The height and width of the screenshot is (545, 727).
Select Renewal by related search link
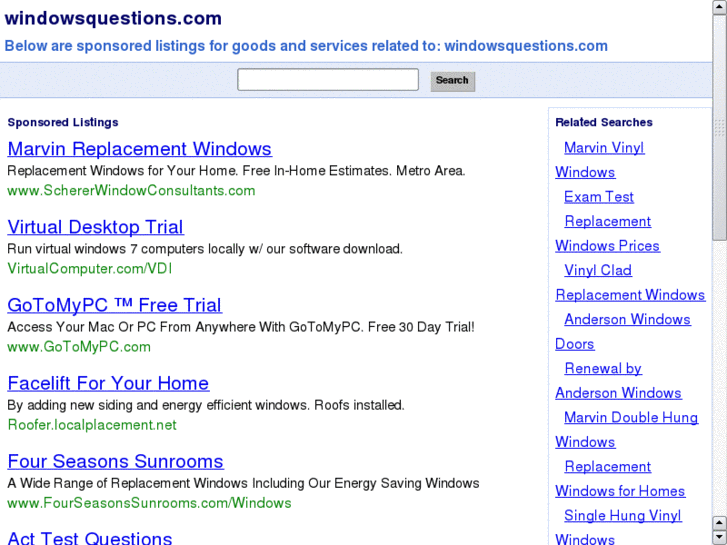click(603, 368)
